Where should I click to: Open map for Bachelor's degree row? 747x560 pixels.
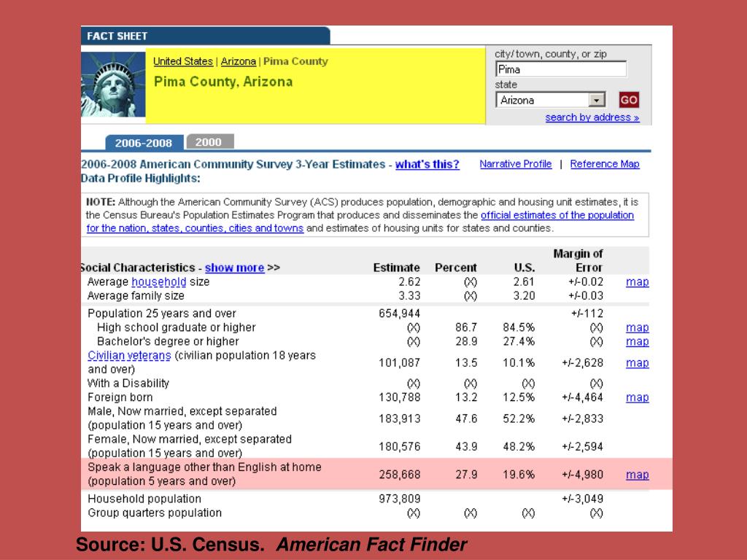(x=638, y=341)
